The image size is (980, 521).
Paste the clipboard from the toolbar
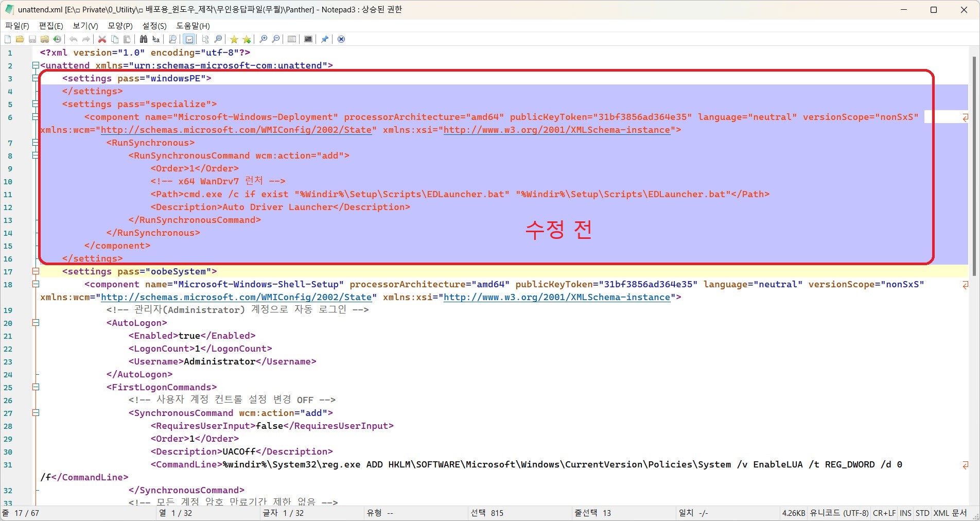[127, 39]
